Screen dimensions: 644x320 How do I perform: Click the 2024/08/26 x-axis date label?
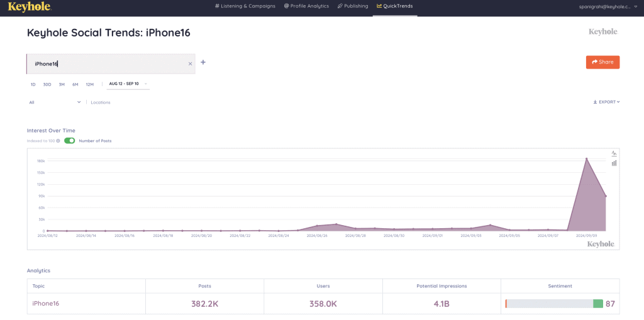pyautogui.click(x=317, y=236)
